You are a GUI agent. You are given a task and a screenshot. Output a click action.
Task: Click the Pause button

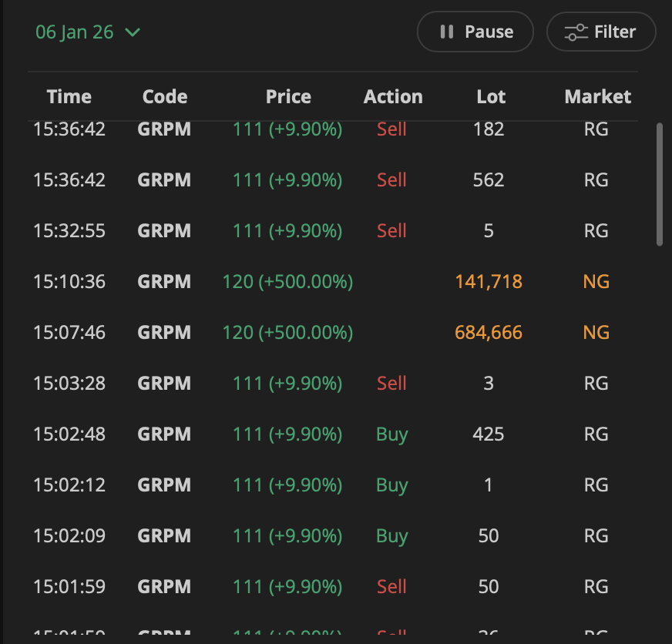click(475, 32)
